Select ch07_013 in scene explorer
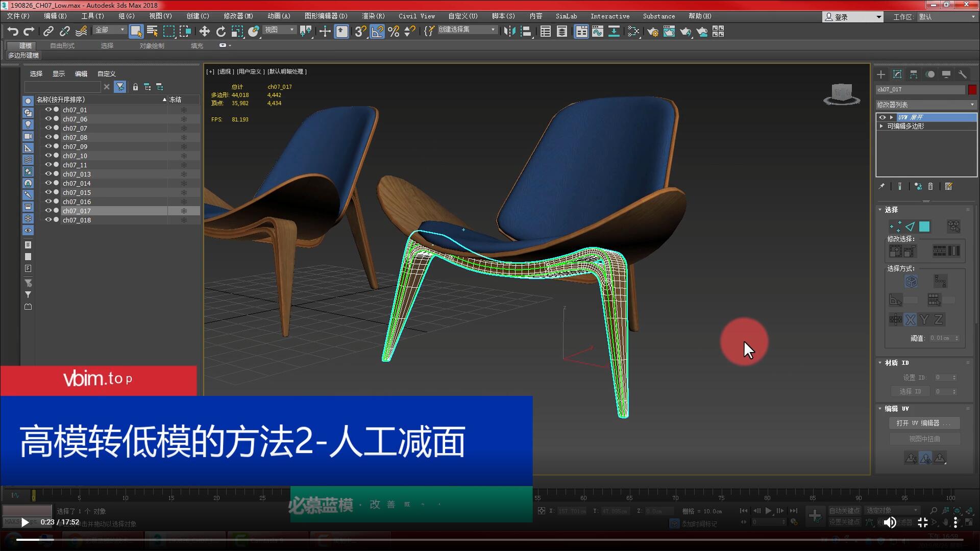 [x=77, y=174]
